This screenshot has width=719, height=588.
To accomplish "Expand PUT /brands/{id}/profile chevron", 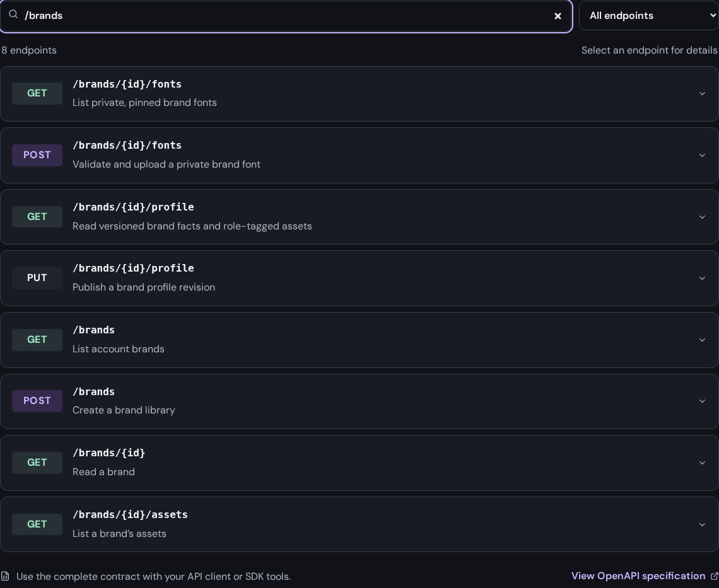I will [x=702, y=278].
